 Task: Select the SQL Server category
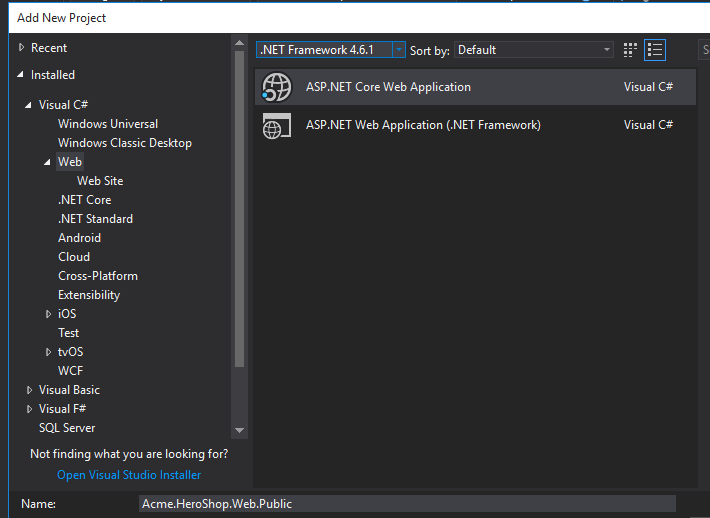[x=67, y=428]
